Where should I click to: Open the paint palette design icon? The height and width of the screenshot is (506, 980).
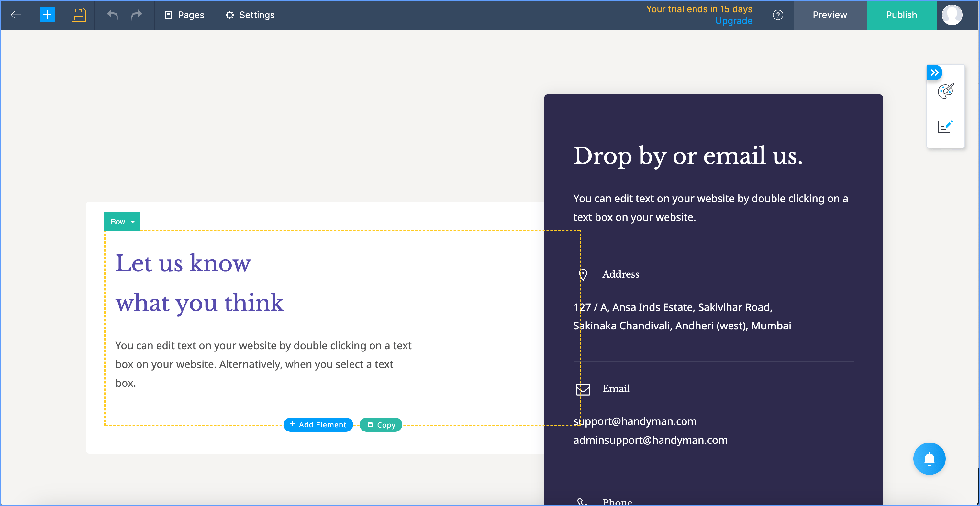tap(945, 91)
